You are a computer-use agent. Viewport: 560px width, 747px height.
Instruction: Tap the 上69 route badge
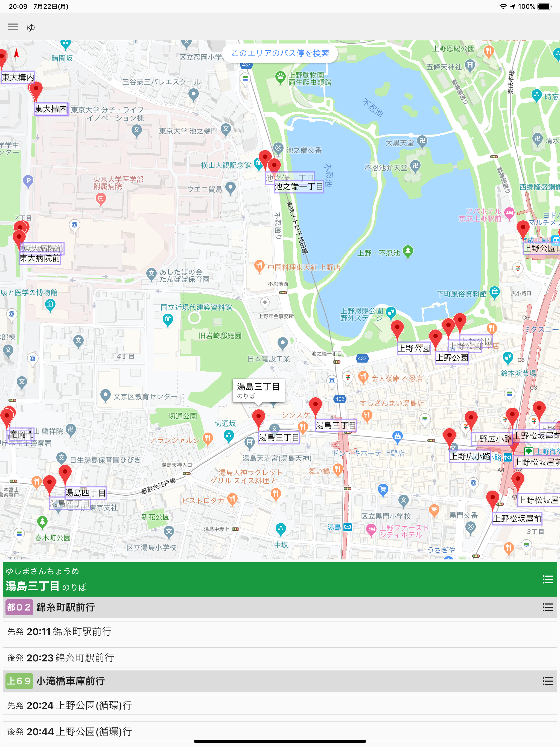coord(19,681)
